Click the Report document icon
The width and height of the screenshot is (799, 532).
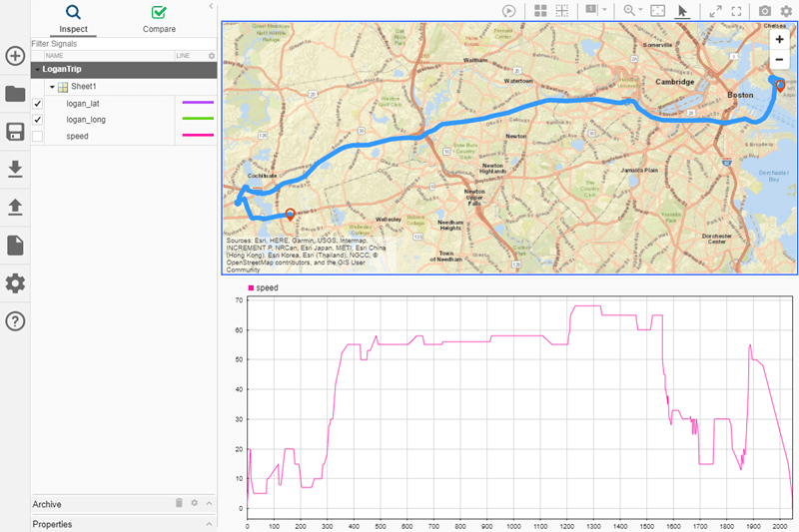point(15,246)
